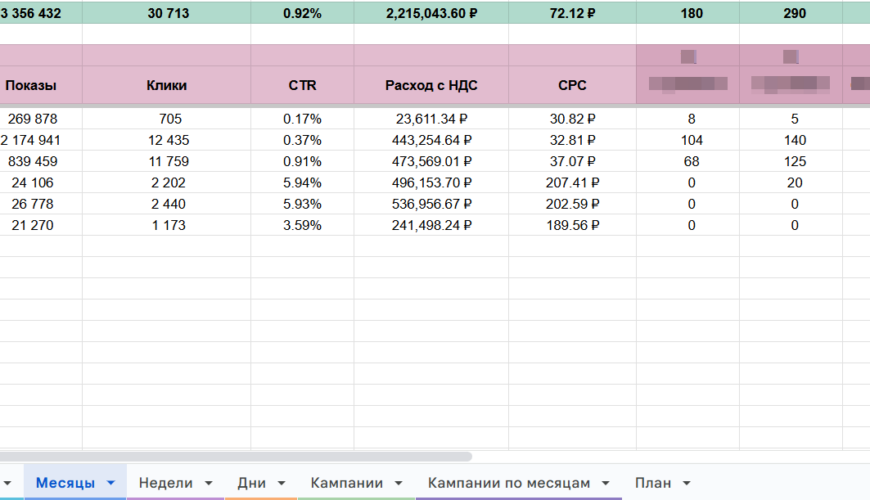870x500 pixels.
Task: Click the CTR header cell
Action: 301,86
